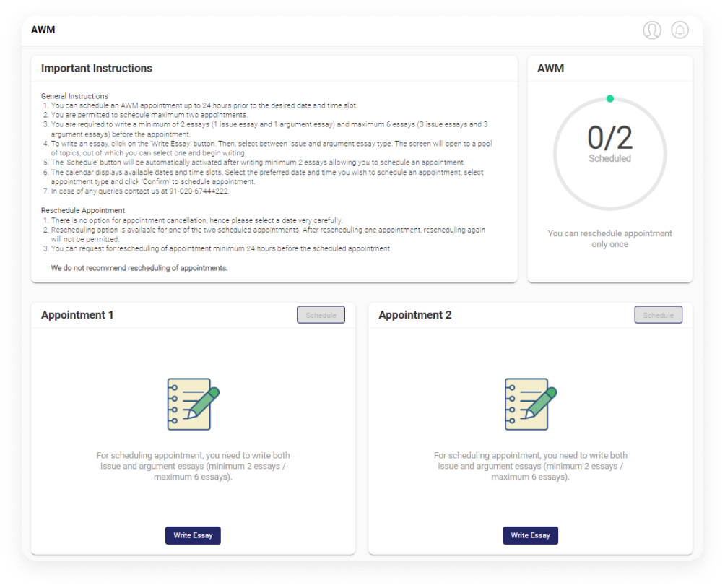
Task: Click the reschedule-only-once notice text
Action: pyautogui.click(x=609, y=238)
